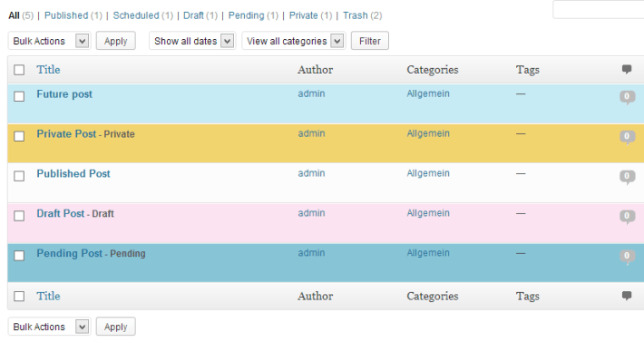Click the Filter button
Screen dimensions: 644x342
coord(370,41)
